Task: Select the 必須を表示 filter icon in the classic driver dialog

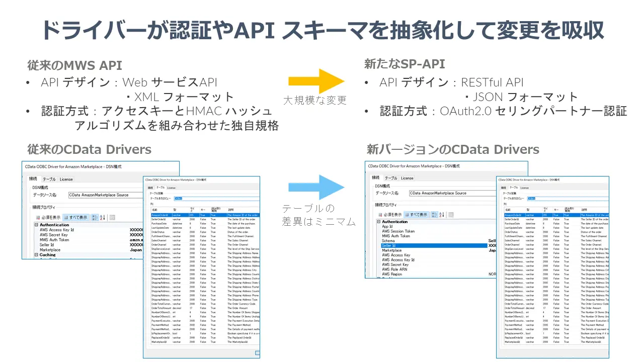Action: click(38, 217)
